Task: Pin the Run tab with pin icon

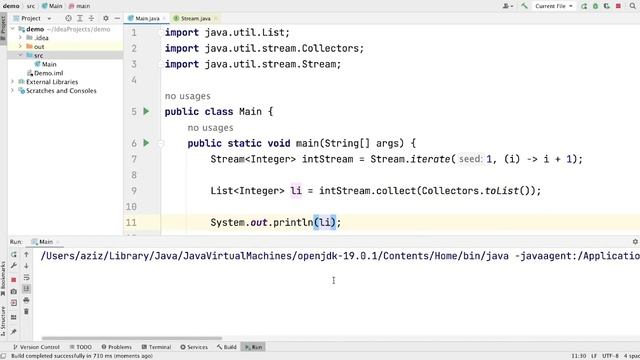Action: [13, 331]
